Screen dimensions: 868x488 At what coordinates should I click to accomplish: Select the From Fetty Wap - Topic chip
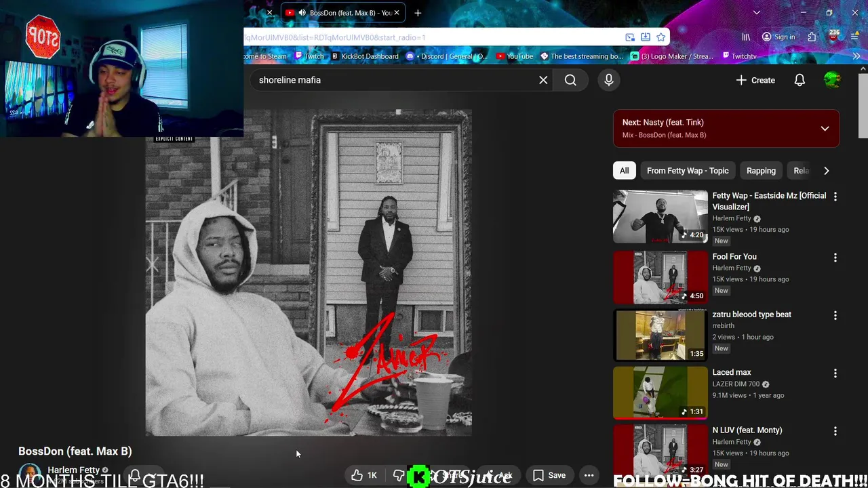688,171
